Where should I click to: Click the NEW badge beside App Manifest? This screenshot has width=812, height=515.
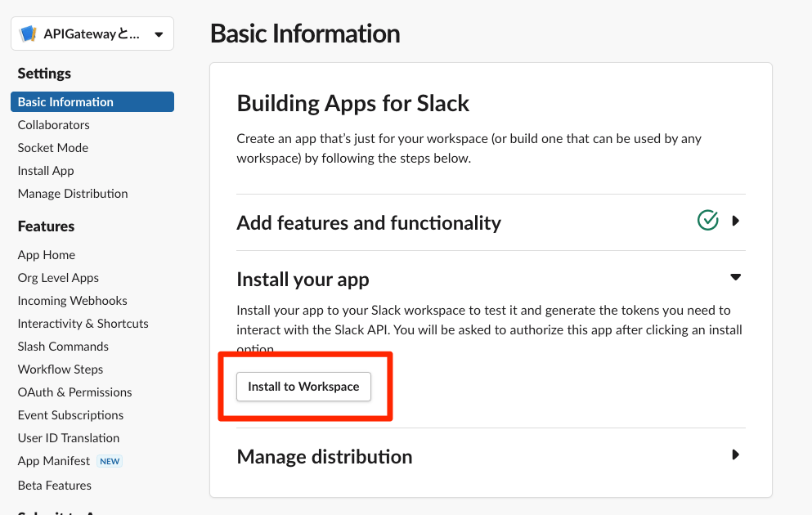coord(110,461)
